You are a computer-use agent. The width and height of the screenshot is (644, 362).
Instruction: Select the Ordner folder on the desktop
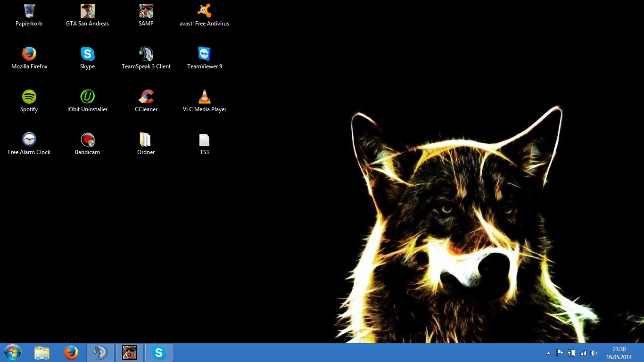point(146,140)
